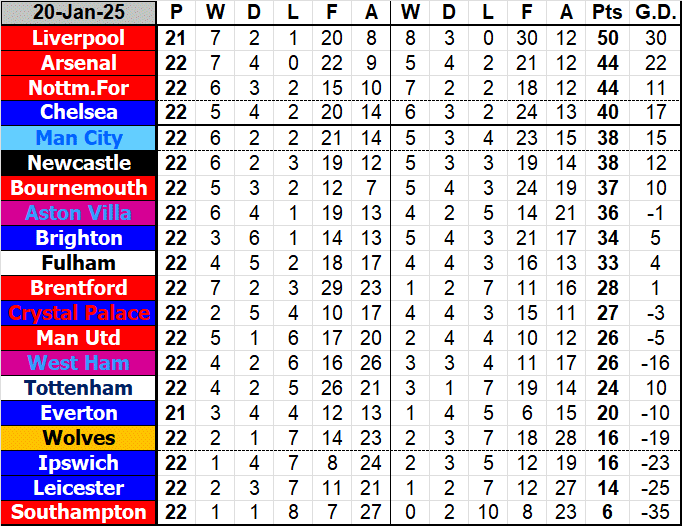Select the Pts column header
Screen dimensions: 682x526
606,13
